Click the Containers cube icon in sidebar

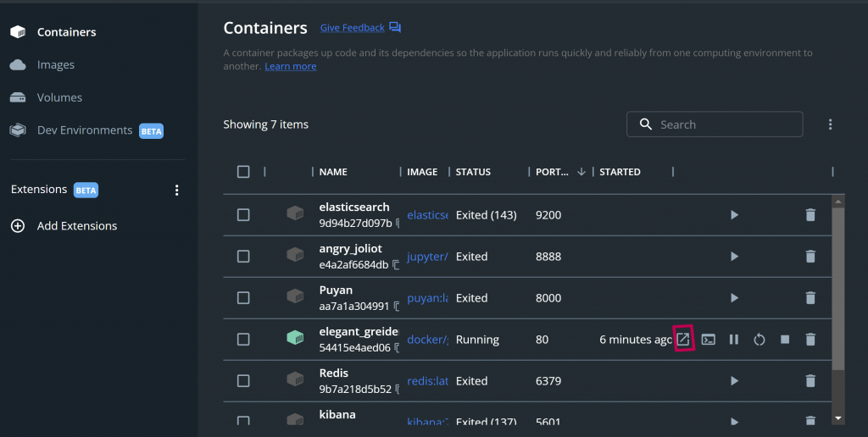pos(18,32)
